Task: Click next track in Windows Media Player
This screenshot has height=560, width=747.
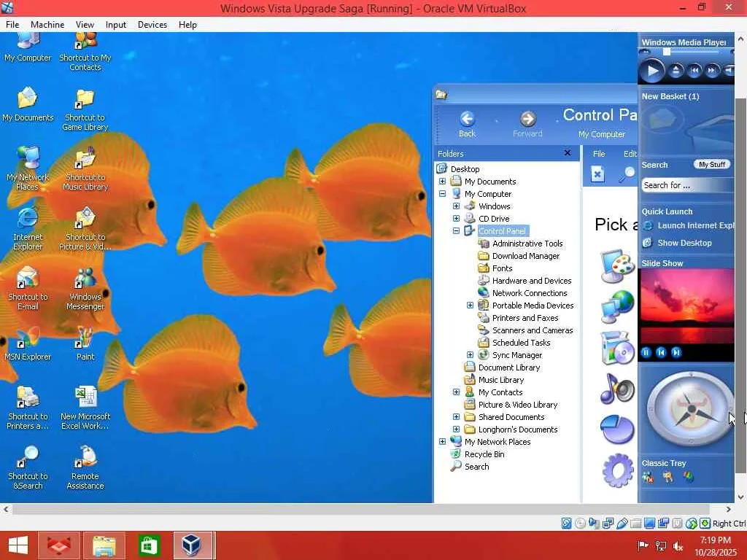Action: click(712, 71)
